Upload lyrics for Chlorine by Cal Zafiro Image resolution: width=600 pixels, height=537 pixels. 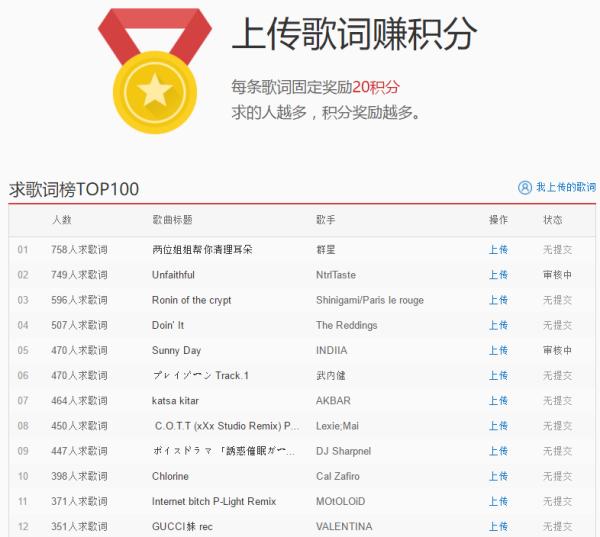pyautogui.click(x=498, y=477)
